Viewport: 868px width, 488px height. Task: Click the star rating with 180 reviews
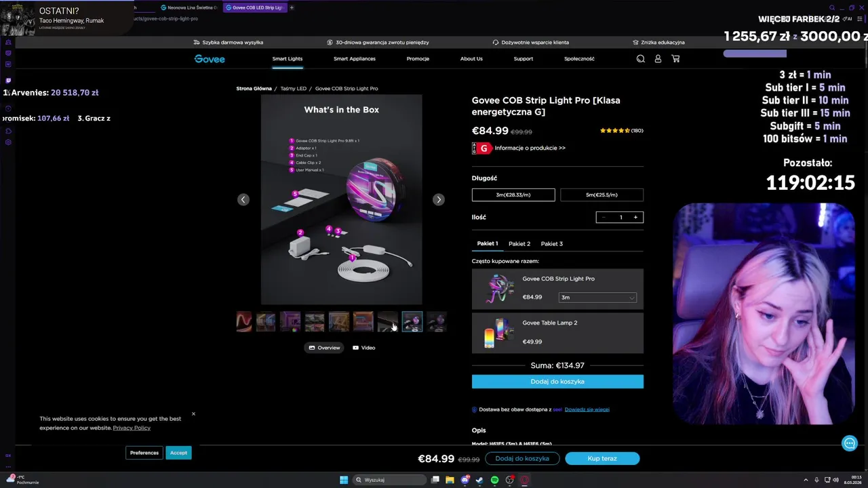[621, 130]
